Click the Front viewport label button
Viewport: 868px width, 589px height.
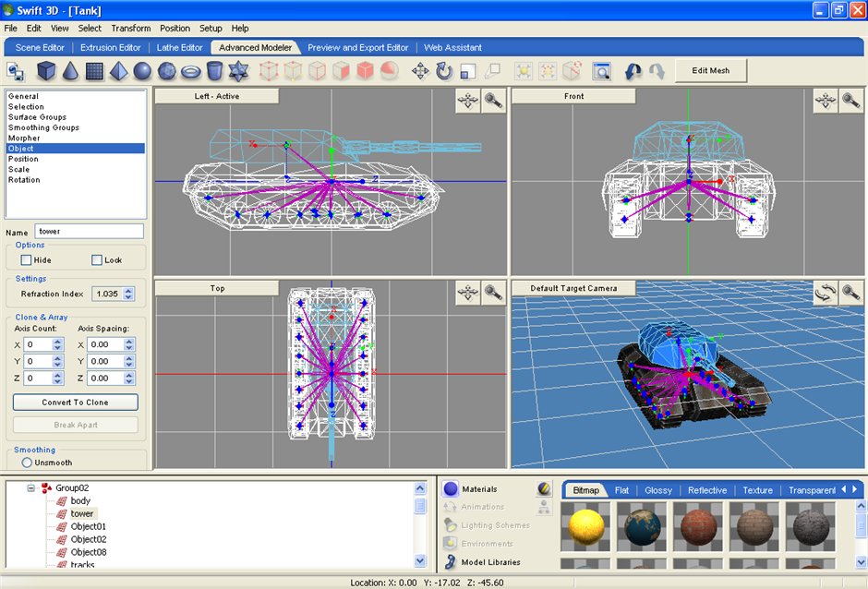[574, 96]
